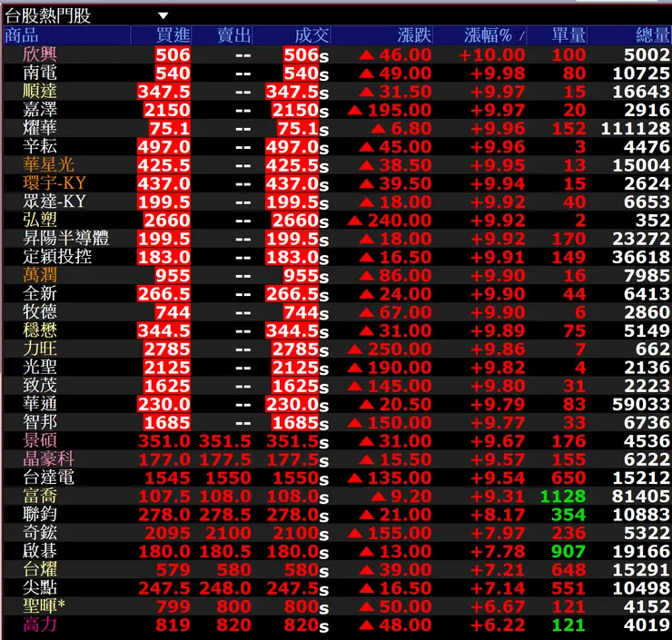Click 聖暉* bid price 799
This screenshot has width=672, height=640.
(x=173, y=606)
